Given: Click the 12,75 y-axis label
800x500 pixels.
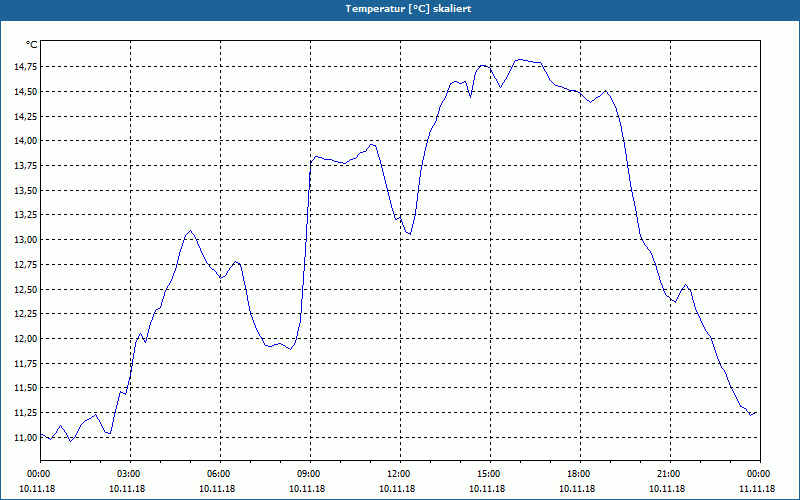Looking at the screenshot, I should [x=26, y=264].
